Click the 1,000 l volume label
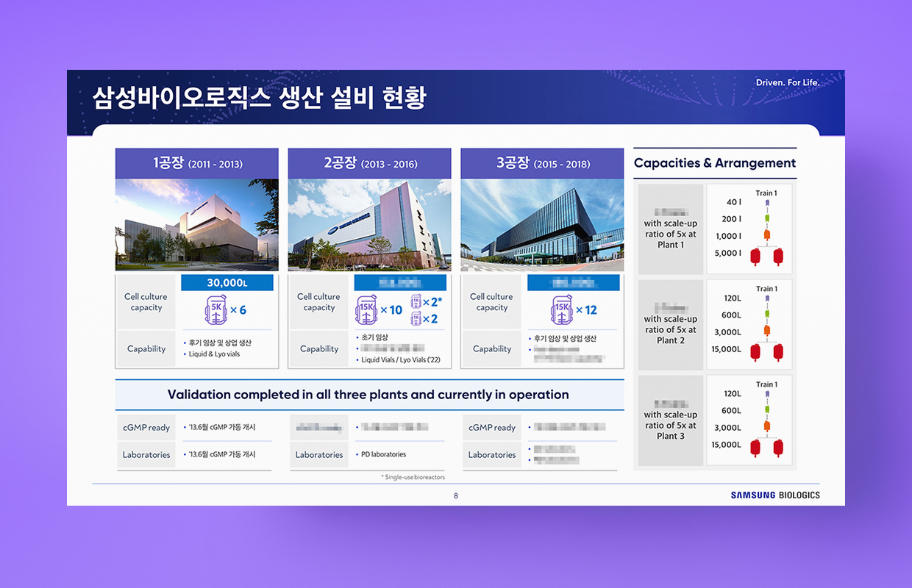 [x=728, y=236]
